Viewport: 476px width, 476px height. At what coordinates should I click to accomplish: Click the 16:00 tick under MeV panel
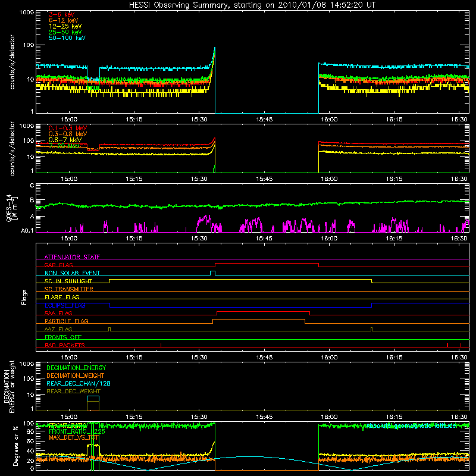(x=329, y=179)
